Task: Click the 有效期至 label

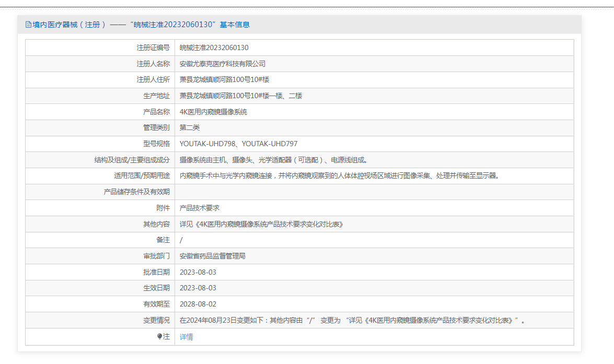Action: 157,304
